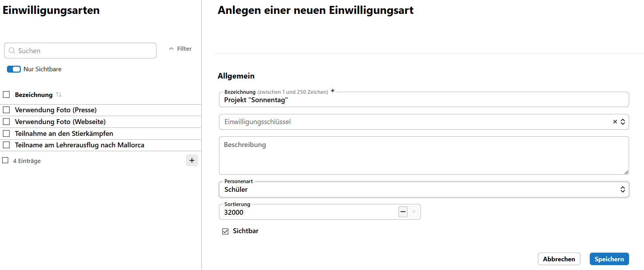This screenshot has width=644, height=270.
Task: Expand the Einwilligungsschlüssel dropdown arrows
Action: (623, 122)
